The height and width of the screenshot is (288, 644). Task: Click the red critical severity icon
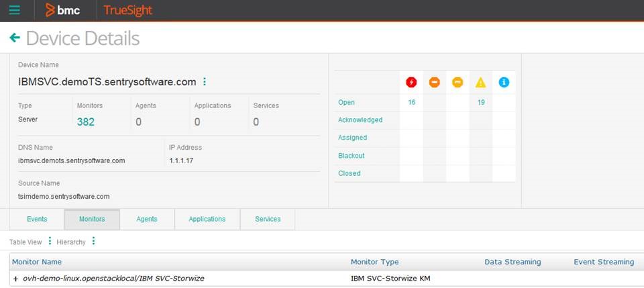pos(411,82)
